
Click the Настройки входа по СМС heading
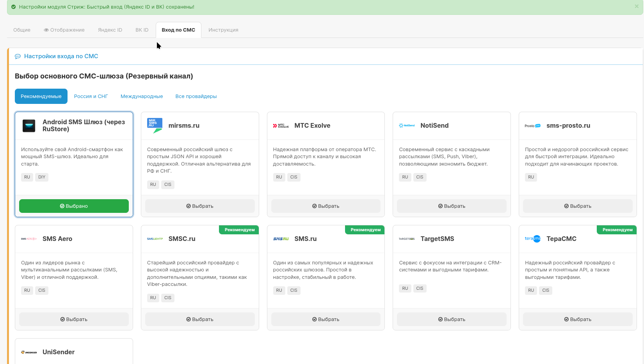(61, 56)
